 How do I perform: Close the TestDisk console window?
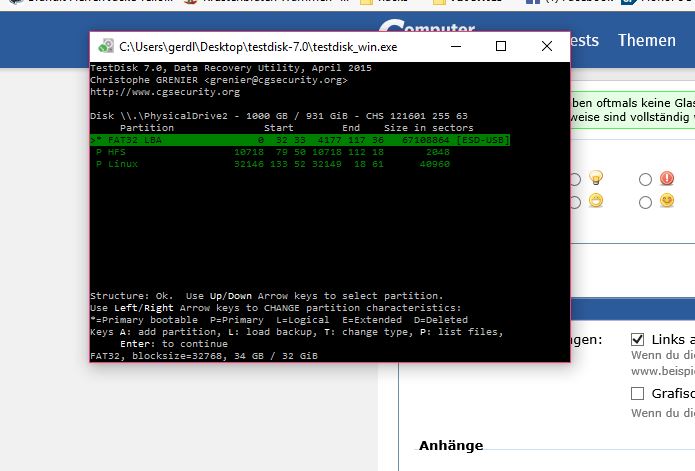547,46
